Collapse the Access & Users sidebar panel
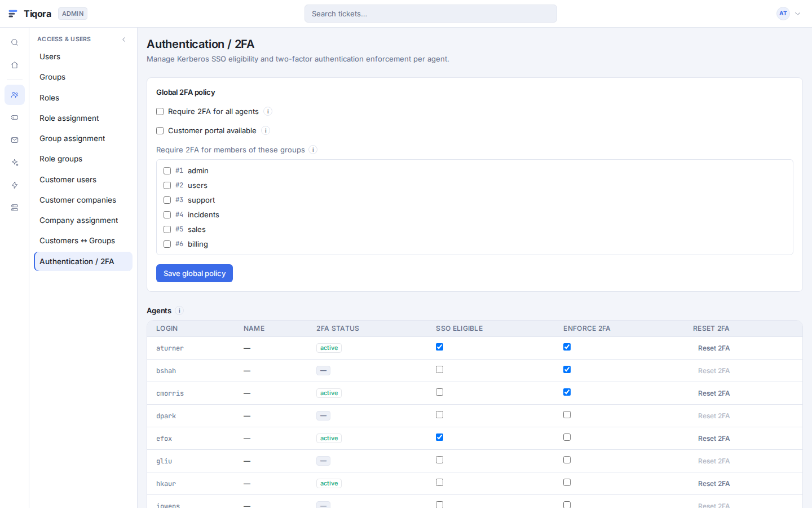This screenshot has width=812, height=508. click(x=124, y=40)
